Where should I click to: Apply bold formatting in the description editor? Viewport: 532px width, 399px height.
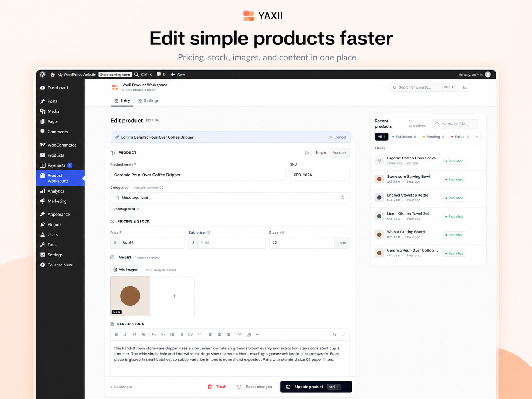click(x=116, y=334)
